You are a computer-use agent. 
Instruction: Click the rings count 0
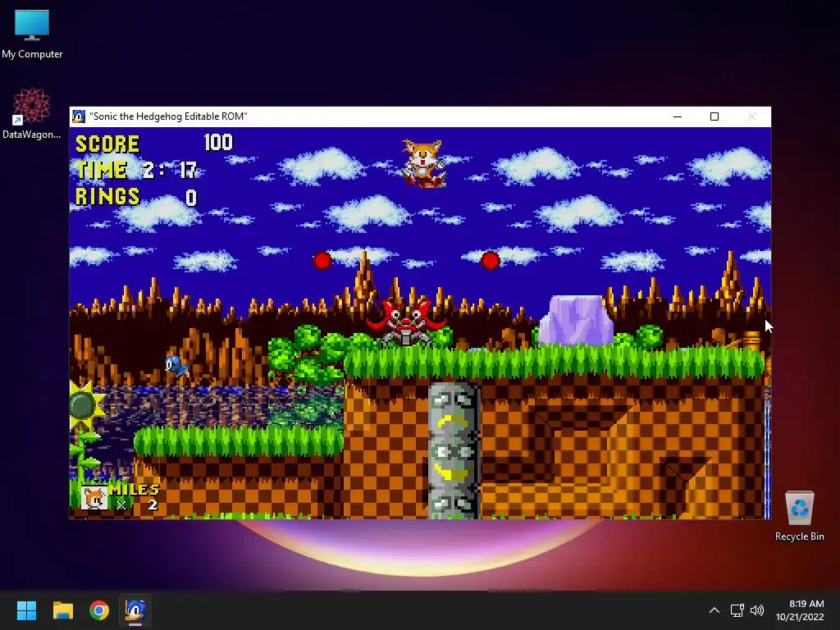point(191,199)
